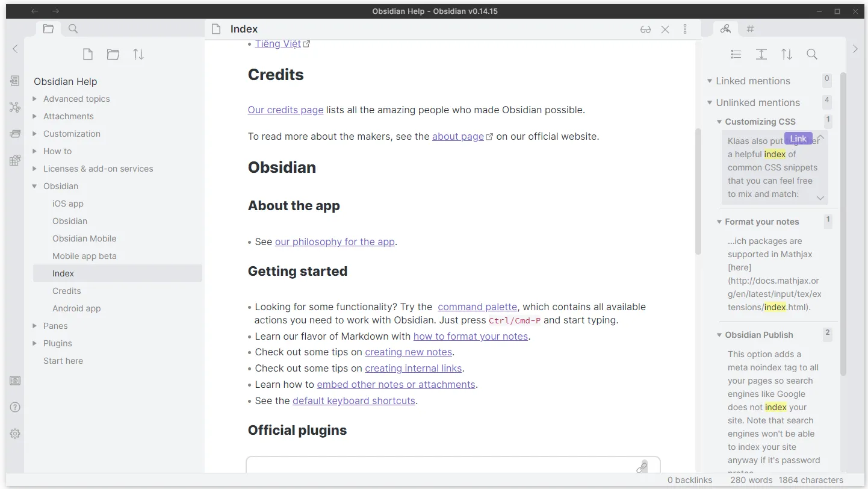Collapse the Obsidian Publish result
Screen dimensions: 868x489
click(719, 335)
